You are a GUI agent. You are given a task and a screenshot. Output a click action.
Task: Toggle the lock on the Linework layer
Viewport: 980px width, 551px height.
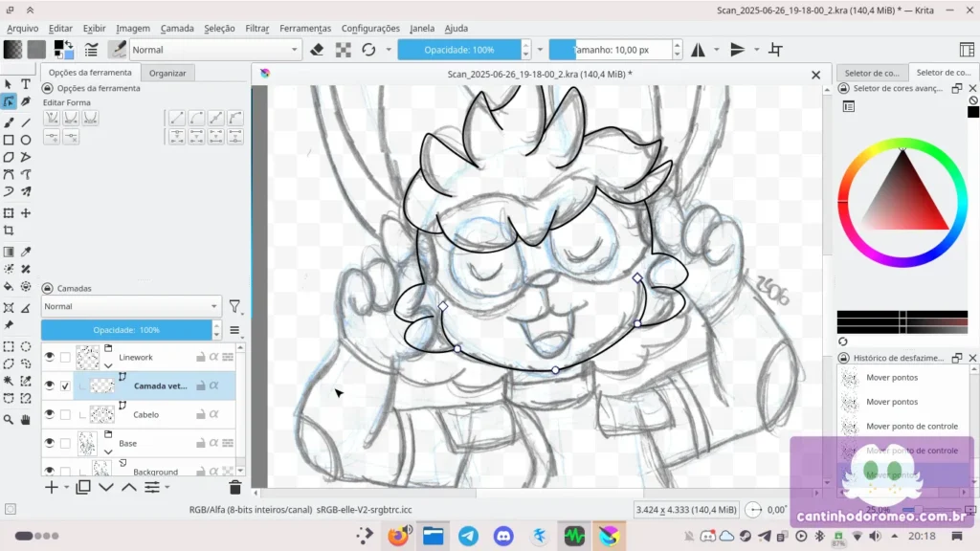point(201,358)
